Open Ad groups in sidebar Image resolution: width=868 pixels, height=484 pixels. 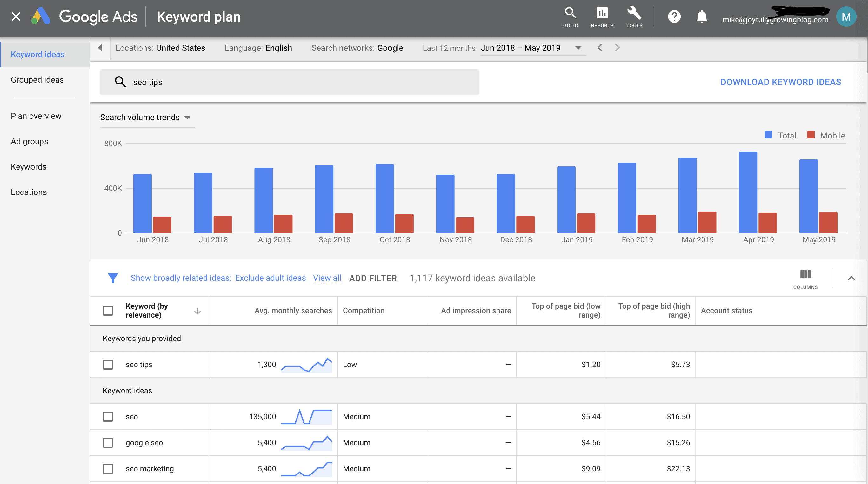point(29,141)
